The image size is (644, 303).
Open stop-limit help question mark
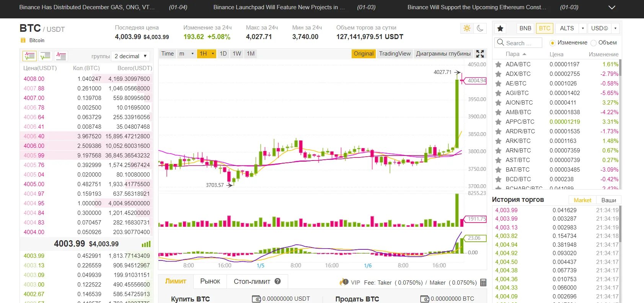278,281
